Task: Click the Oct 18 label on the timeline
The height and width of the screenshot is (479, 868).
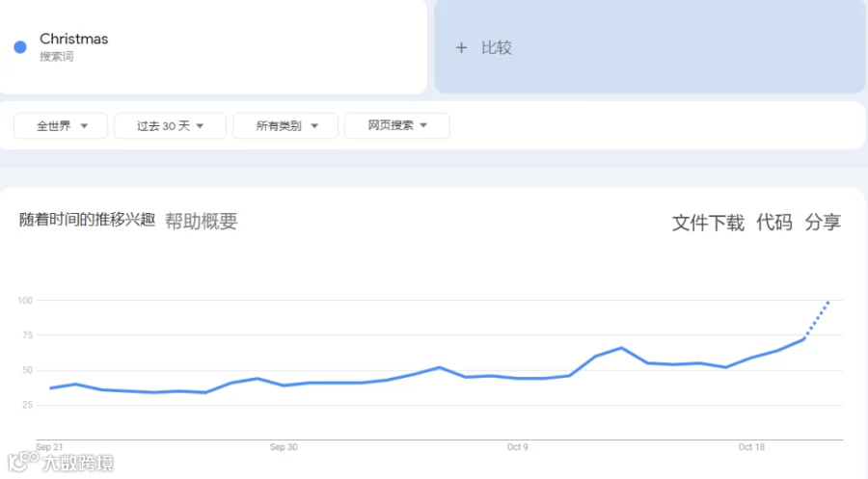Action: pos(751,447)
